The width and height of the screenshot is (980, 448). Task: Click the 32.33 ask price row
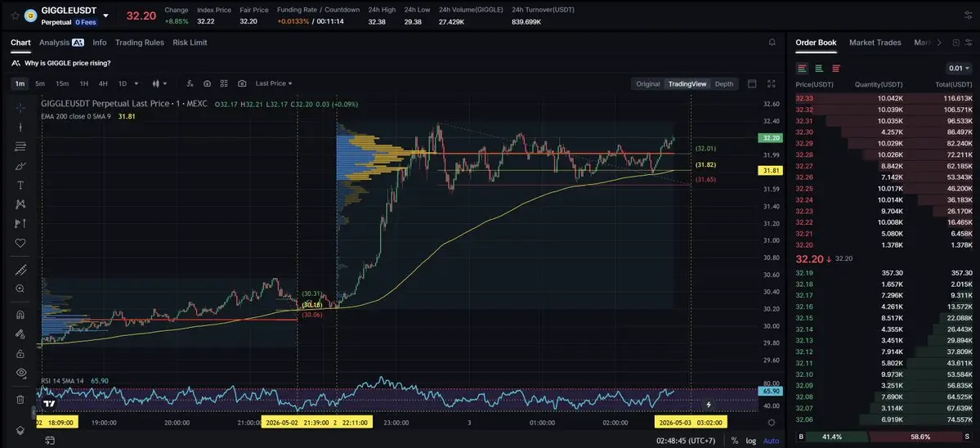click(x=884, y=98)
